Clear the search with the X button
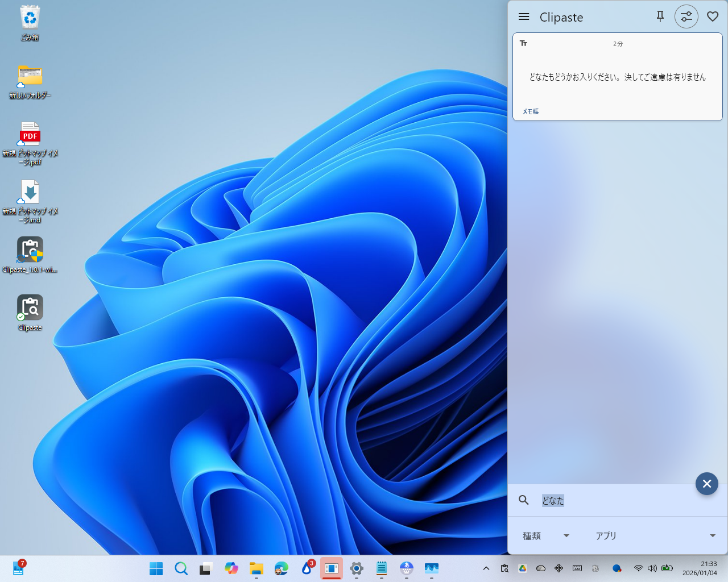Viewport: 728px width, 582px height. tap(706, 484)
